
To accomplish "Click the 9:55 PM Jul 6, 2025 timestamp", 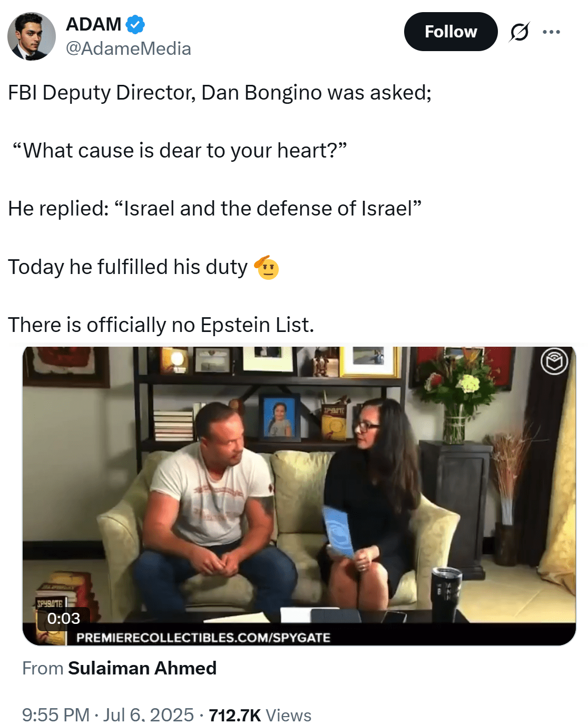I will [108, 715].
